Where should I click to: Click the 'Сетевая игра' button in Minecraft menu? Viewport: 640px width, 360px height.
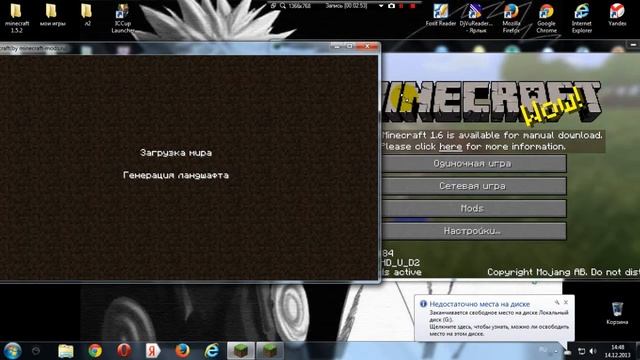point(473,186)
